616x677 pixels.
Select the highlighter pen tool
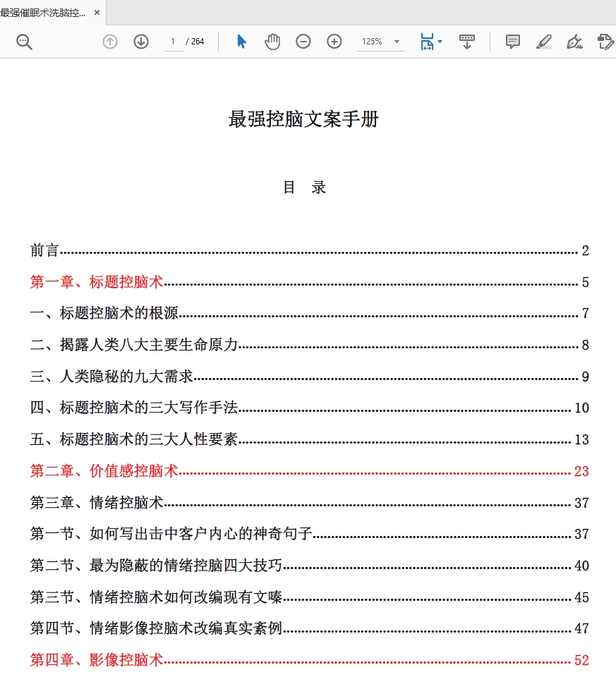click(543, 42)
